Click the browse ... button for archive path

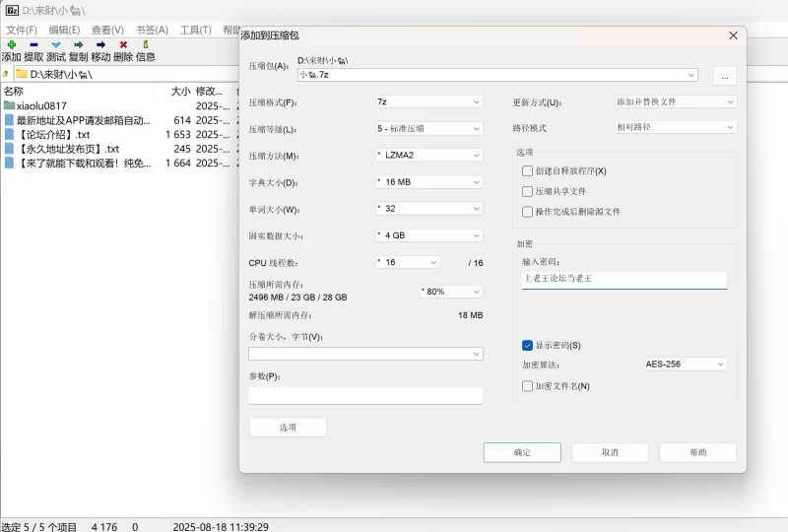725,76
